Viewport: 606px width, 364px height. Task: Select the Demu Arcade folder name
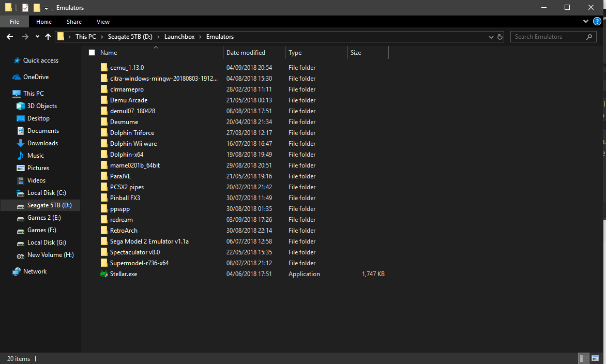[129, 100]
